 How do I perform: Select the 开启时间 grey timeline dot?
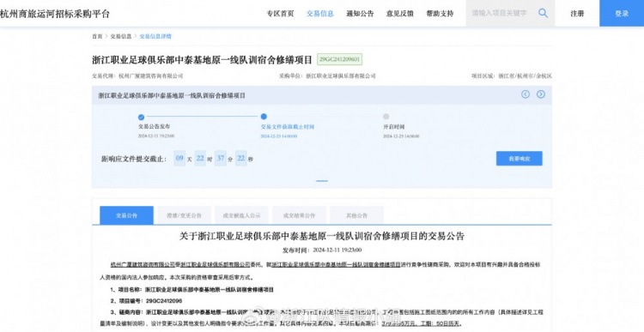point(386,117)
